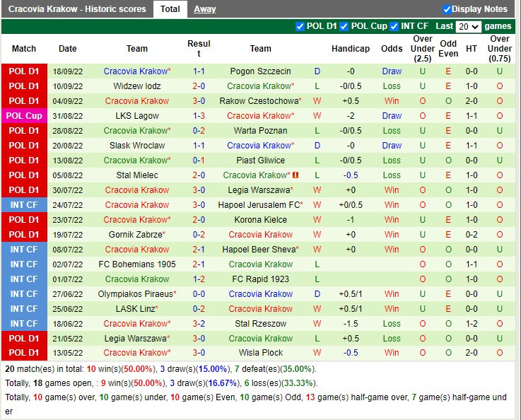Click the -1.5 handicap of Stal Rzeszow match

(x=351, y=323)
